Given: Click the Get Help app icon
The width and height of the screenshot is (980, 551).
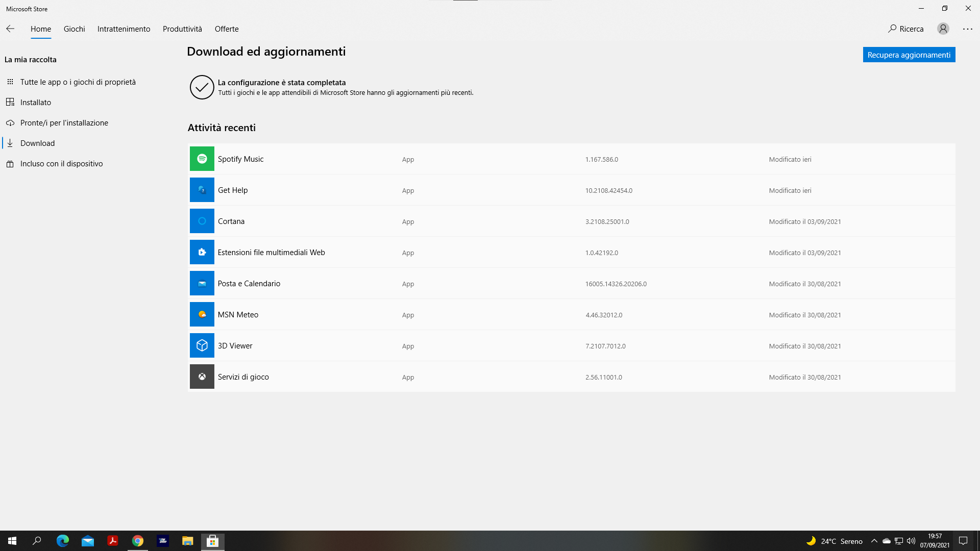Looking at the screenshot, I should click(202, 190).
